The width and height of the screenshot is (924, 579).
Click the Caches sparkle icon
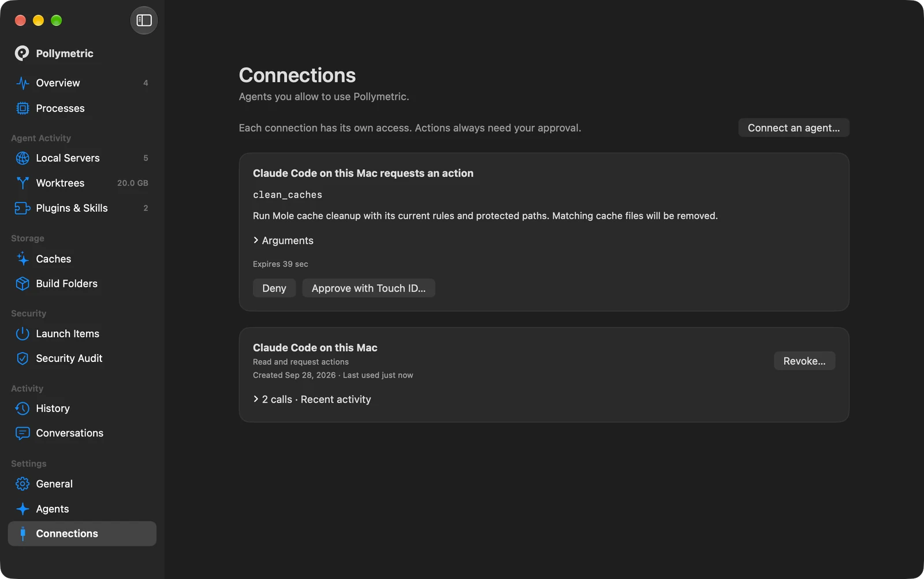23,259
